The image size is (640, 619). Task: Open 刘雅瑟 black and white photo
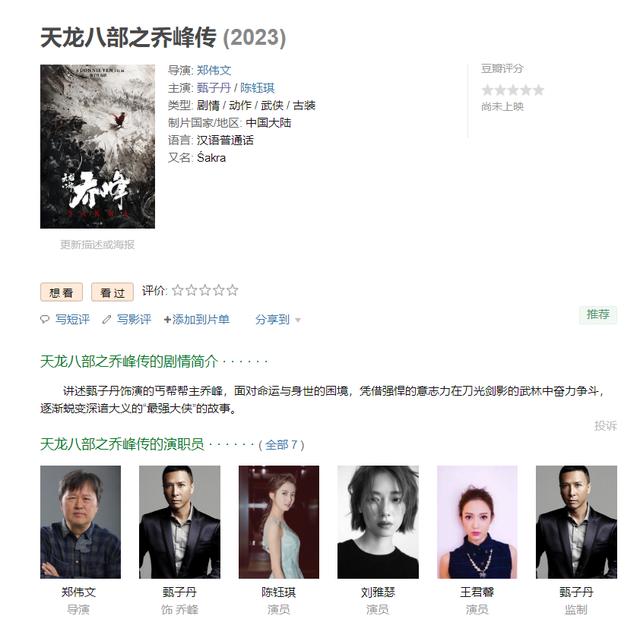click(378, 522)
